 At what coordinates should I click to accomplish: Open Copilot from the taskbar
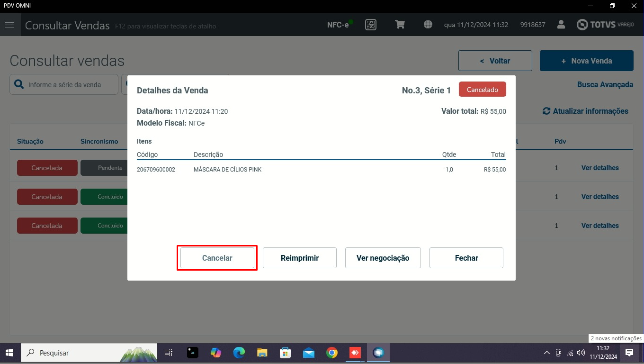216,353
